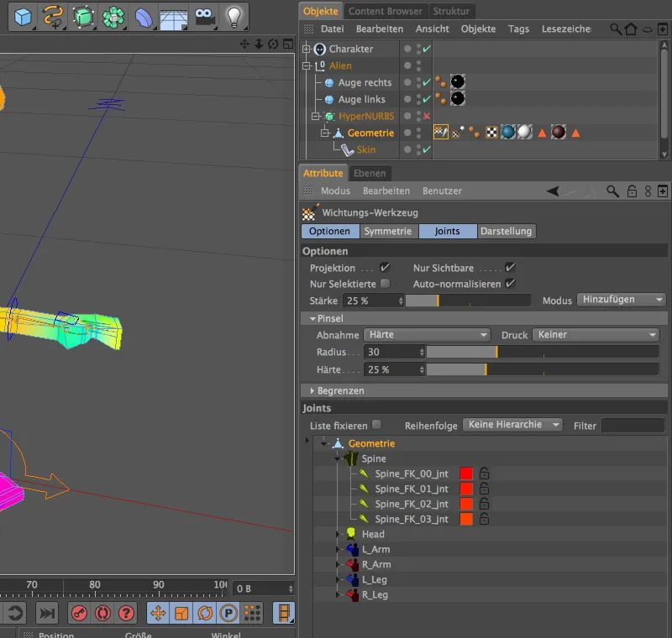Enable the Nur Selektierte checkbox

[x=386, y=284]
